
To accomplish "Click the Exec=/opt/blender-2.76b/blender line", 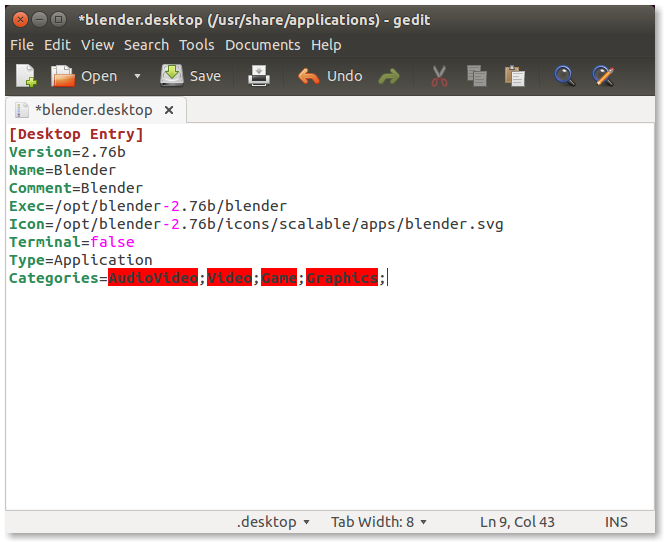I will tap(148, 206).
